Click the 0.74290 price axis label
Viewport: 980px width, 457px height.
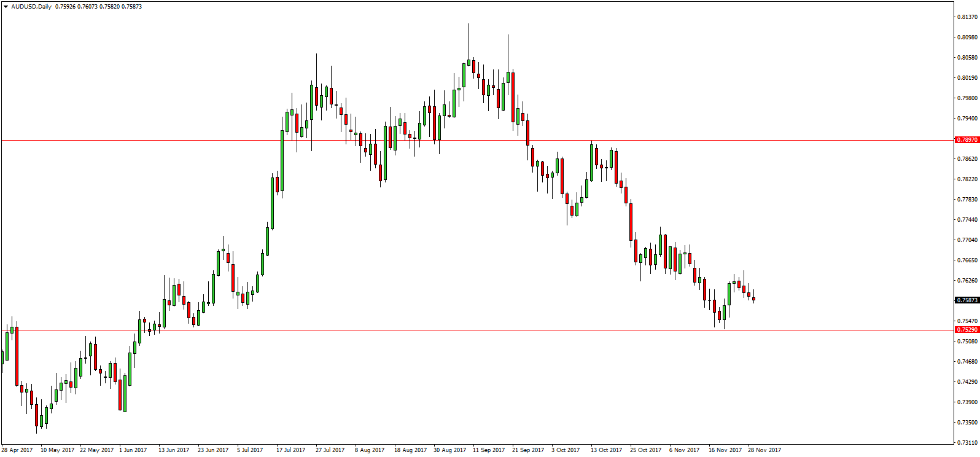coord(967,381)
